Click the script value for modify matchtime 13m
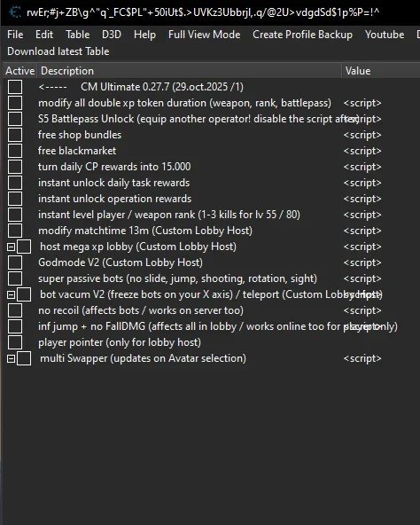Image resolution: width=420 pixels, height=525 pixels. coord(362,231)
